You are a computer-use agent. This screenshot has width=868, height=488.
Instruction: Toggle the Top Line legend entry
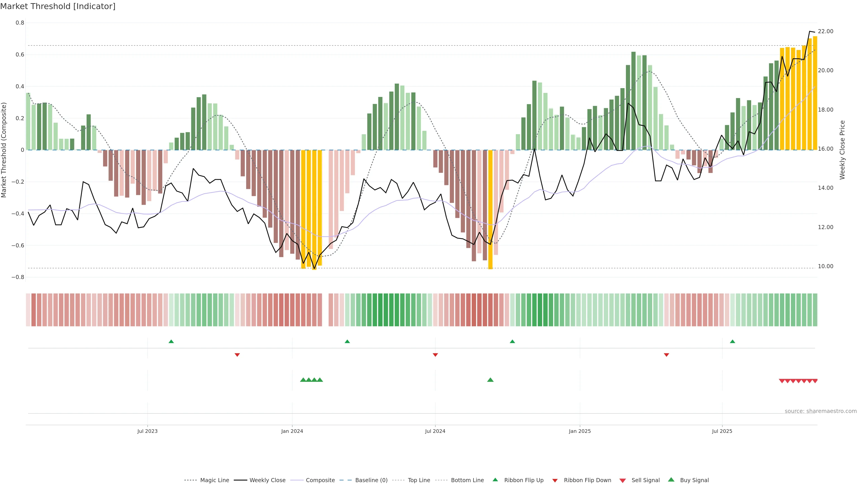(x=419, y=480)
